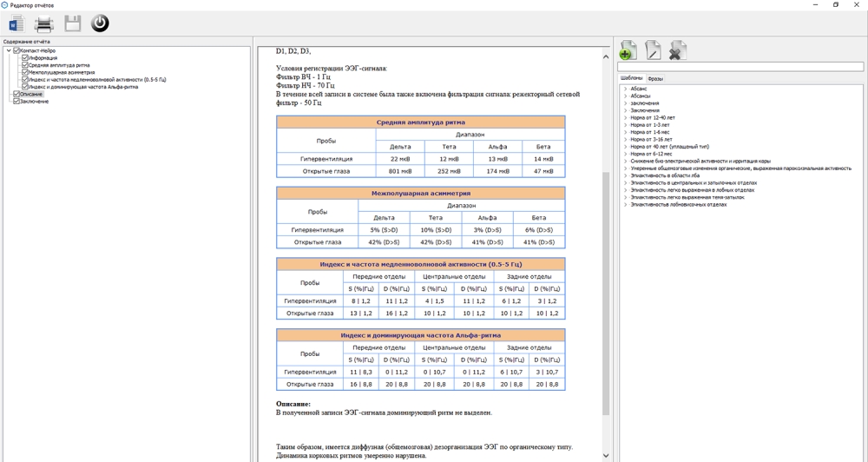
Task: Add a new template with green plus icon
Action: [x=628, y=51]
